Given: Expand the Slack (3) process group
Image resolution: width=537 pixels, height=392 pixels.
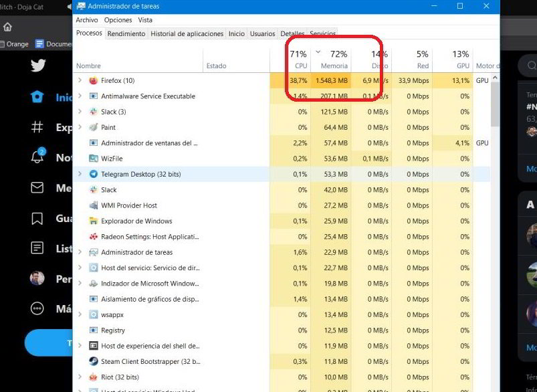Looking at the screenshot, I should click(x=80, y=112).
